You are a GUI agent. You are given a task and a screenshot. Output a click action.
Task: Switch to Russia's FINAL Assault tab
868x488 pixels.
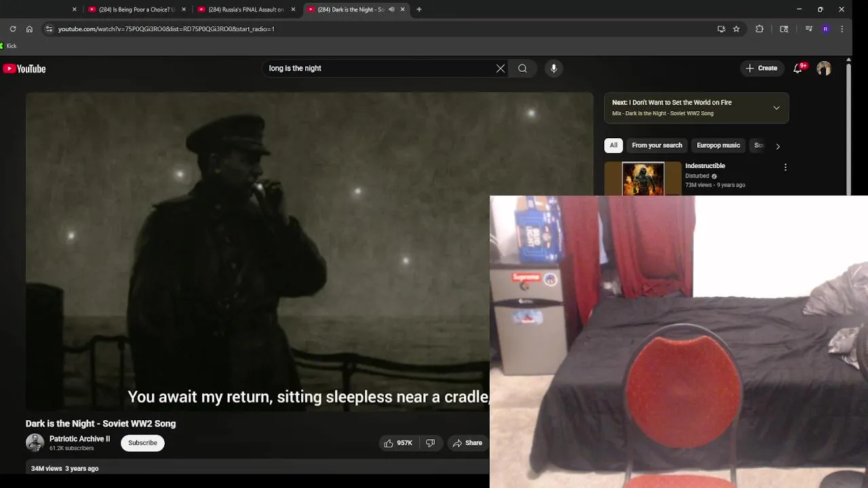[x=245, y=9]
